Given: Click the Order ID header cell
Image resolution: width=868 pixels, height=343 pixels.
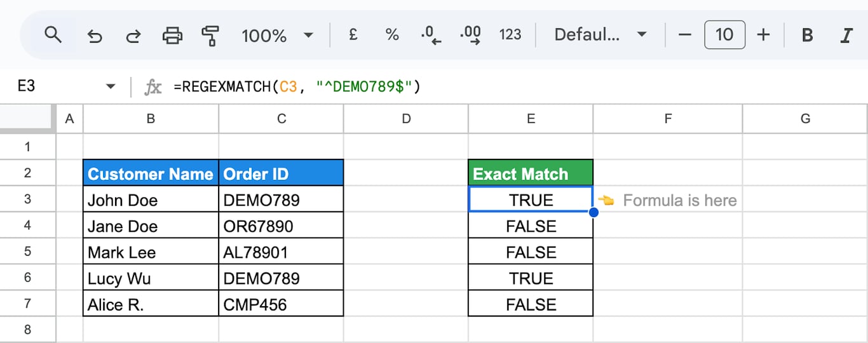Looking at the screenshot, I should [x=281, y=173].
